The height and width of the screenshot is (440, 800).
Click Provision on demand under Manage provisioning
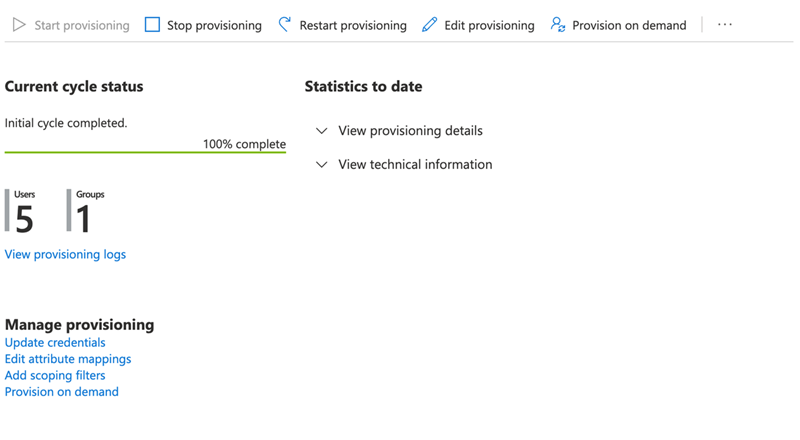(x=62, y=392)
